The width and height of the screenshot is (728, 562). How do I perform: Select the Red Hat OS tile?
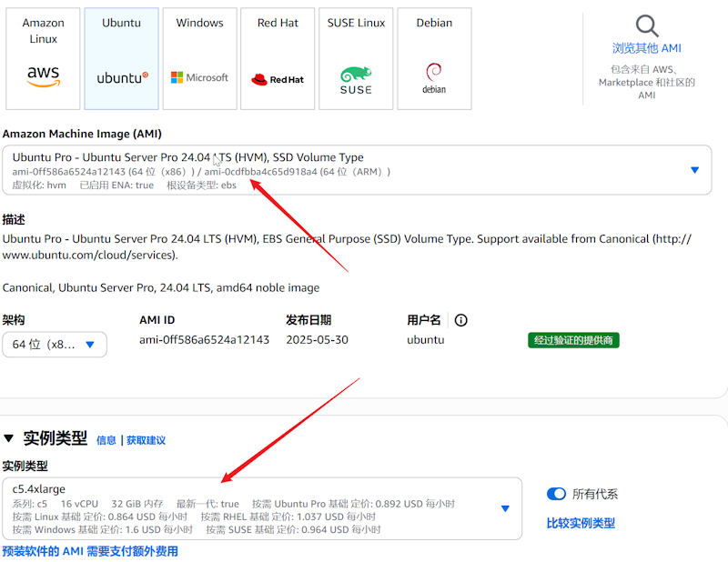(x=278, y=58)
